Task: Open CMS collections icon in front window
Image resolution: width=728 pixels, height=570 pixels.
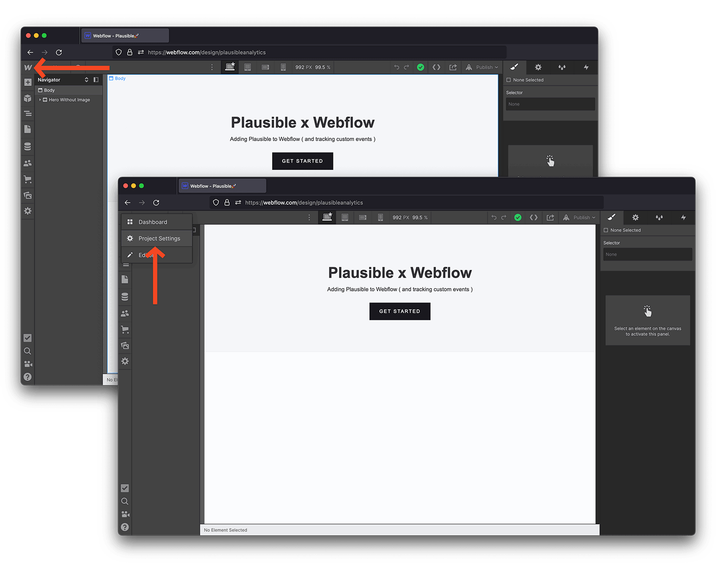Action: coord(125,296)
